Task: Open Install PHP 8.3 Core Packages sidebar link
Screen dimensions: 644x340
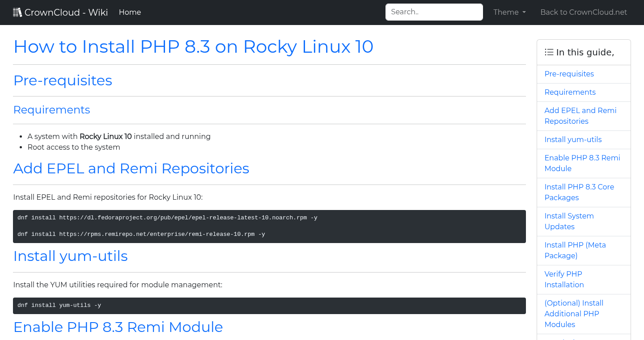Action: [x=579, y=193]
